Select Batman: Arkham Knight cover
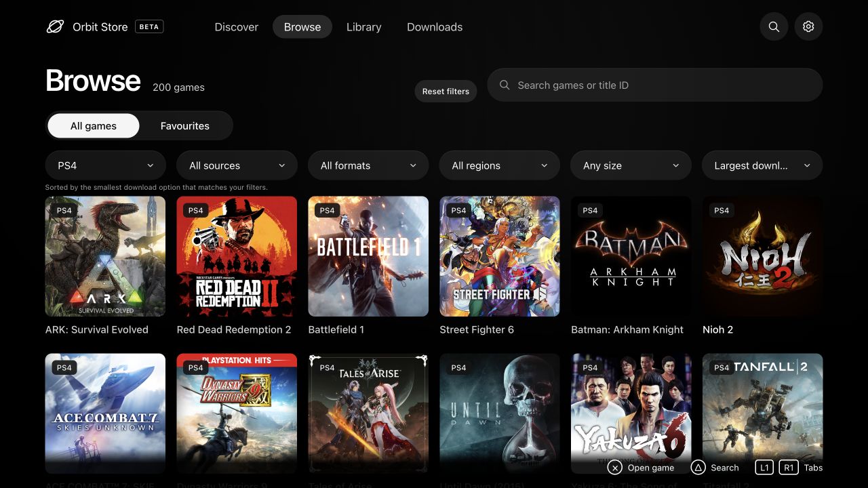868x488 pixels. [x=631, y=256]
